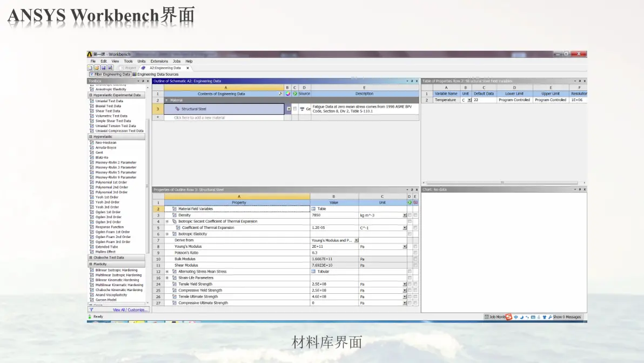The image size is (644, 363).
Task: Click the Uniaxial Test Data icon in Toolbox
Action: (92, 101)
